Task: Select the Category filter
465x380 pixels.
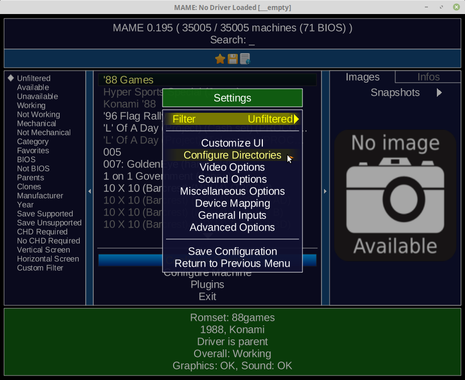Action: click(33, 141)
